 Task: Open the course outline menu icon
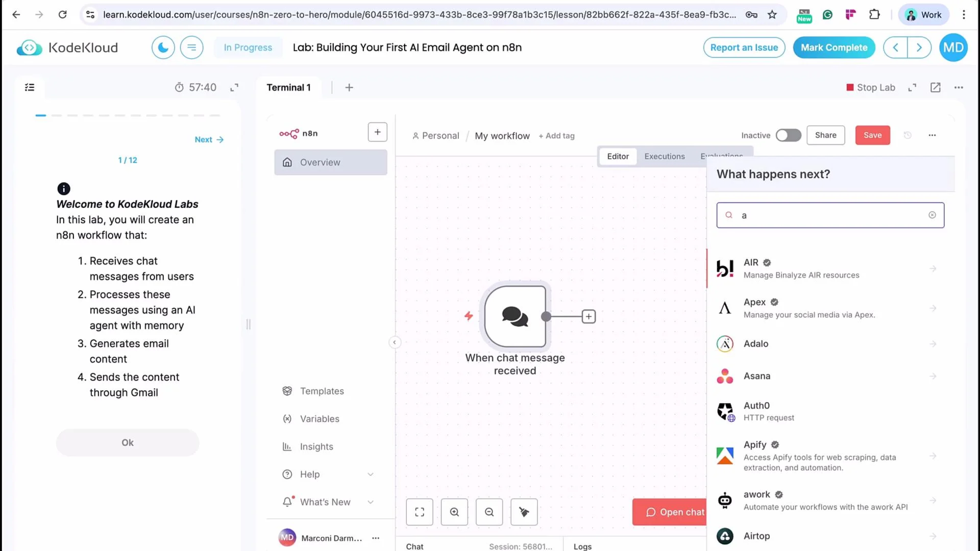tap(192, 47)
